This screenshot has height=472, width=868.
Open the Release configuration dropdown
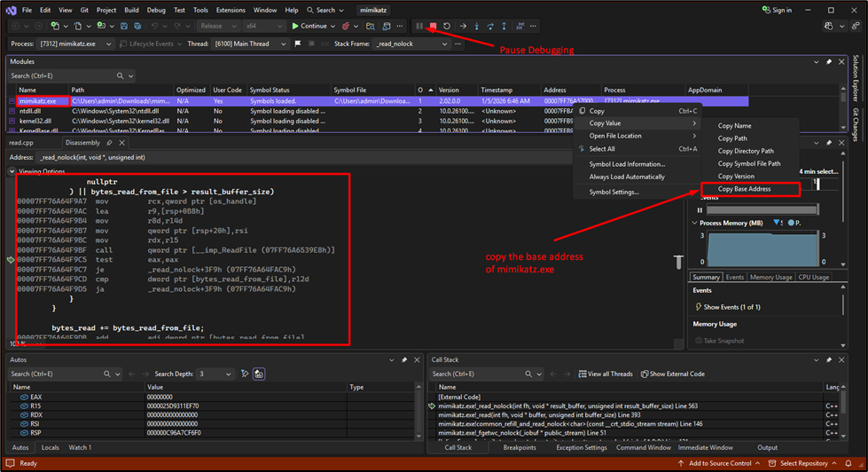pos(219,26)
